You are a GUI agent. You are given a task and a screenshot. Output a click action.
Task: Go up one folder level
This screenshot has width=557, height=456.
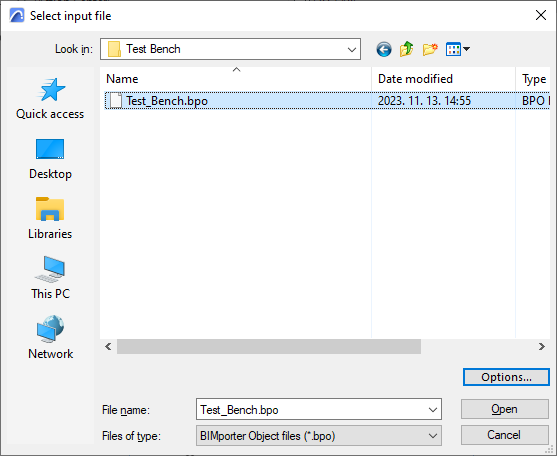pos(407,49)
